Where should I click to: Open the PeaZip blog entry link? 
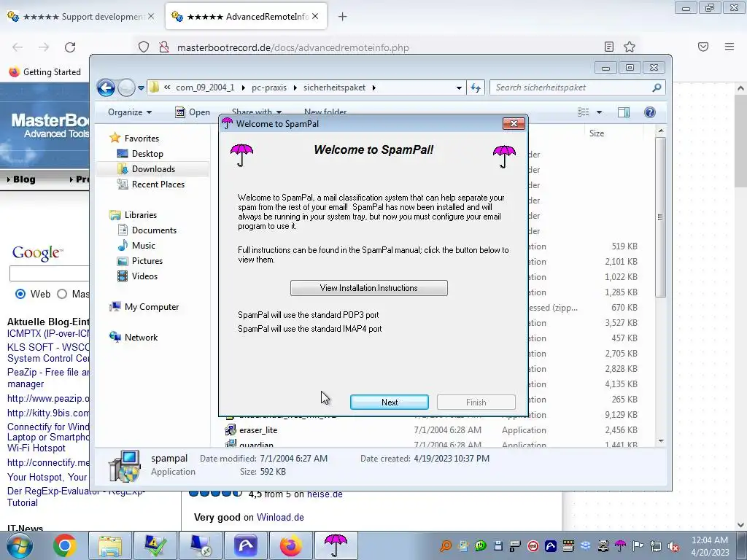48,378
